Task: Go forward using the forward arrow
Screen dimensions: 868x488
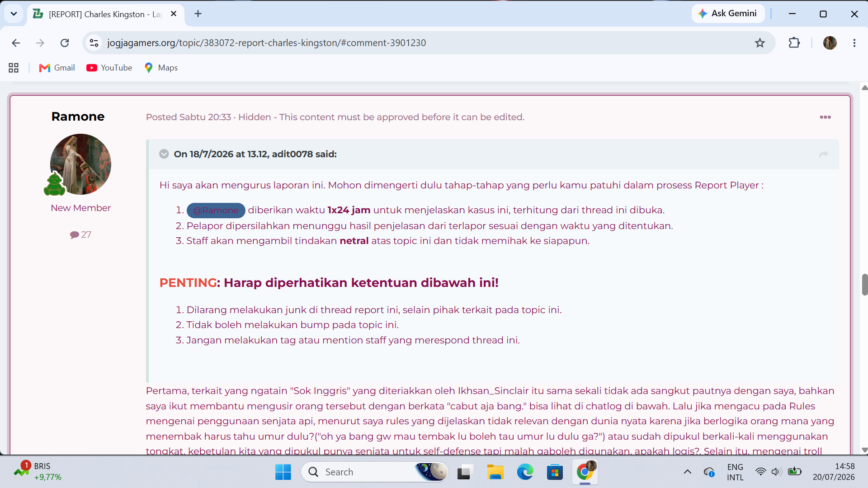Action: pos(40,43)
